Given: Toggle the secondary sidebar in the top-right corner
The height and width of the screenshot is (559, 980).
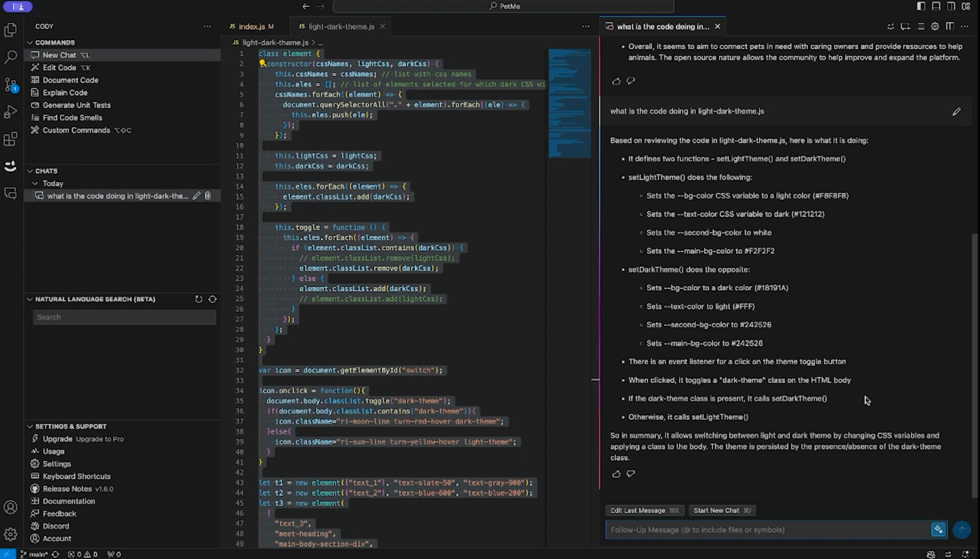Looking at the screenshot, I should click(951, 6).
